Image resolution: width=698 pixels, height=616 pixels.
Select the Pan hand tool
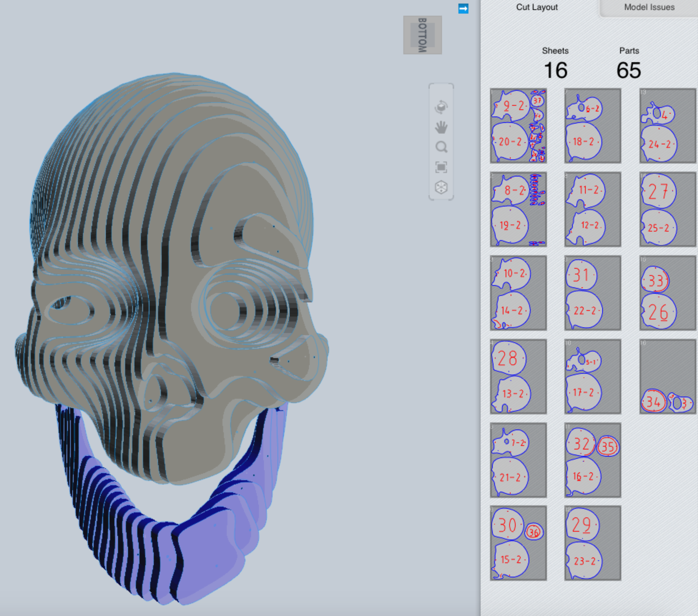click(x=441, y=127)
